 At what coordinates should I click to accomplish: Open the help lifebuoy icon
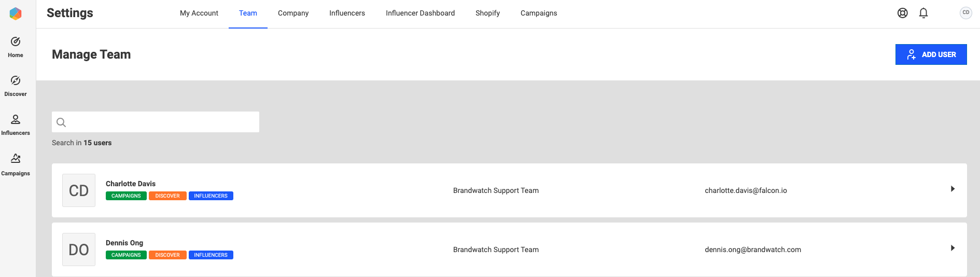click(903, 13)
